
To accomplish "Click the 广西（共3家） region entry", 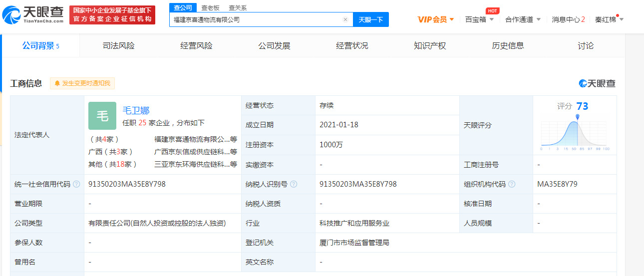I will [x=111, y=152].
